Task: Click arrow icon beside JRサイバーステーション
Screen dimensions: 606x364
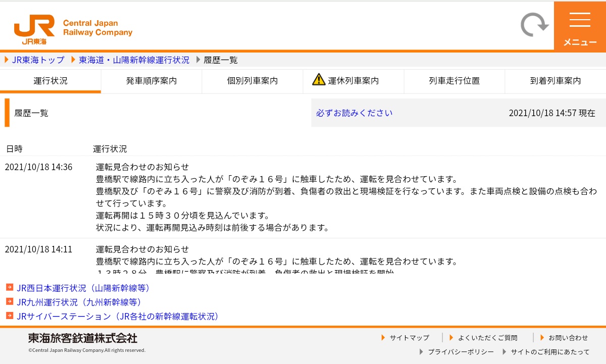Action: 10,316
